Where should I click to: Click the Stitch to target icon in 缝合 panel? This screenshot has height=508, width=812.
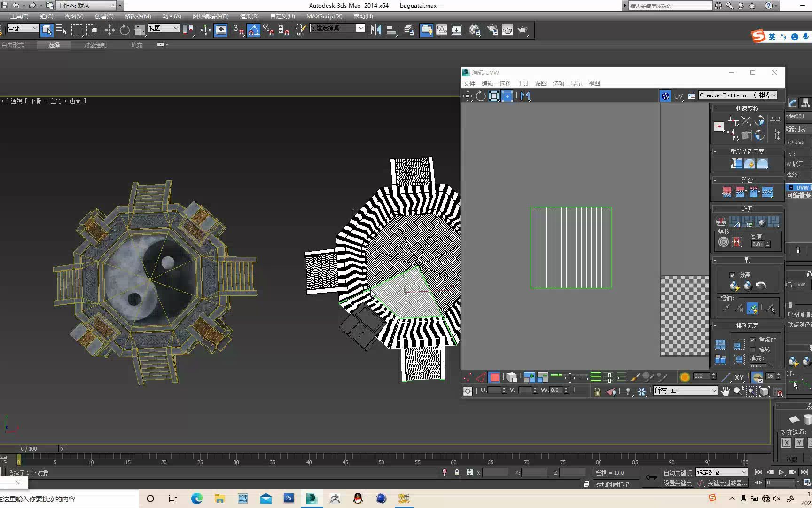[x=727, y=192]
